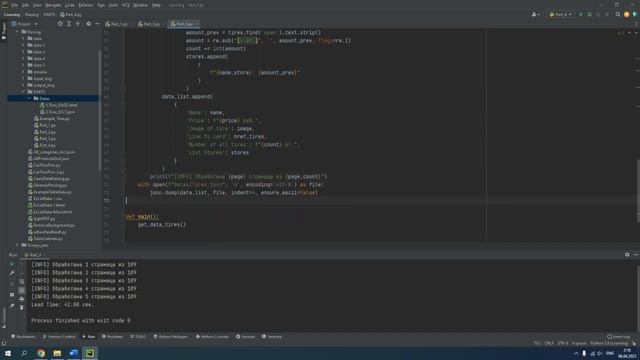The image size is (640, 360).
Task: Open Run panel settings gear
Action: pyautogui.click(x=627, y=255)
